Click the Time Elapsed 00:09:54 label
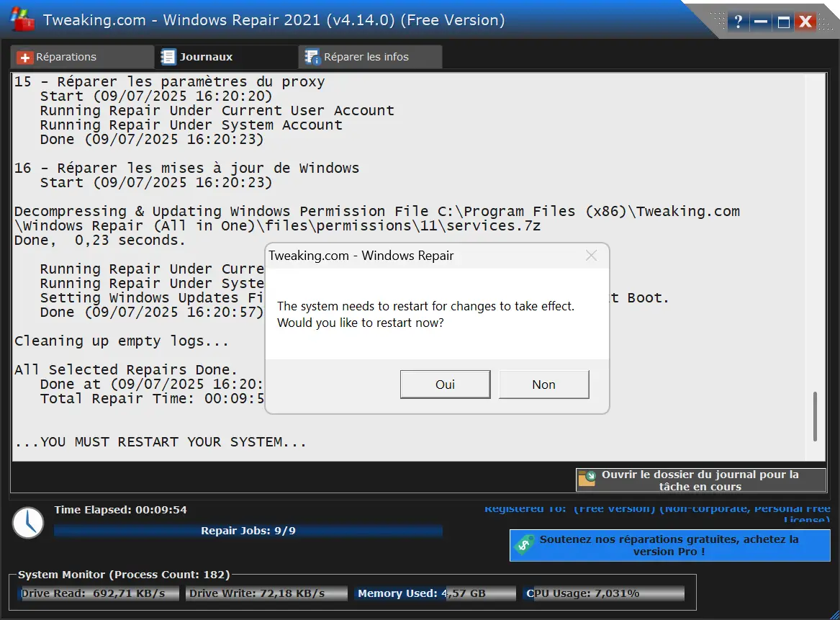The height and width of the screenshot is (620, 840). pos(120,510)
